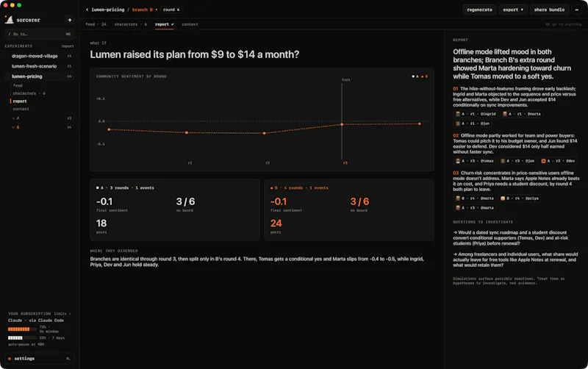
Task: Select the lumen-pricing experiment
Action: click(40, 76)
